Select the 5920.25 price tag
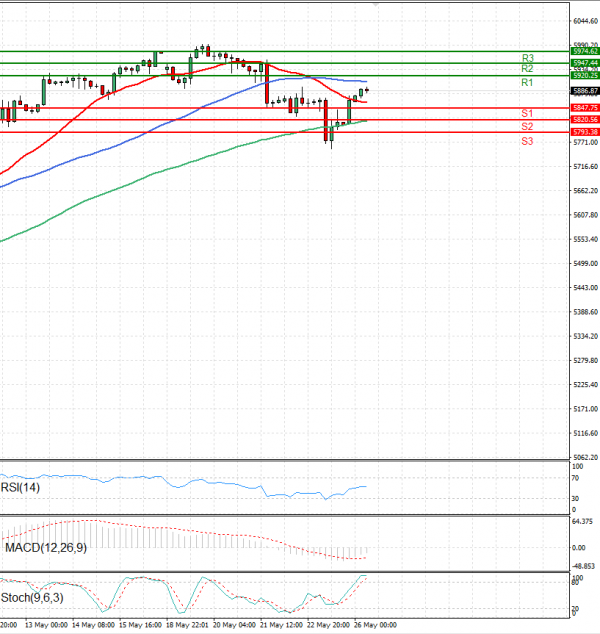Image resolution: width=600 pixels, height=634 pixels. click(585, 76)
